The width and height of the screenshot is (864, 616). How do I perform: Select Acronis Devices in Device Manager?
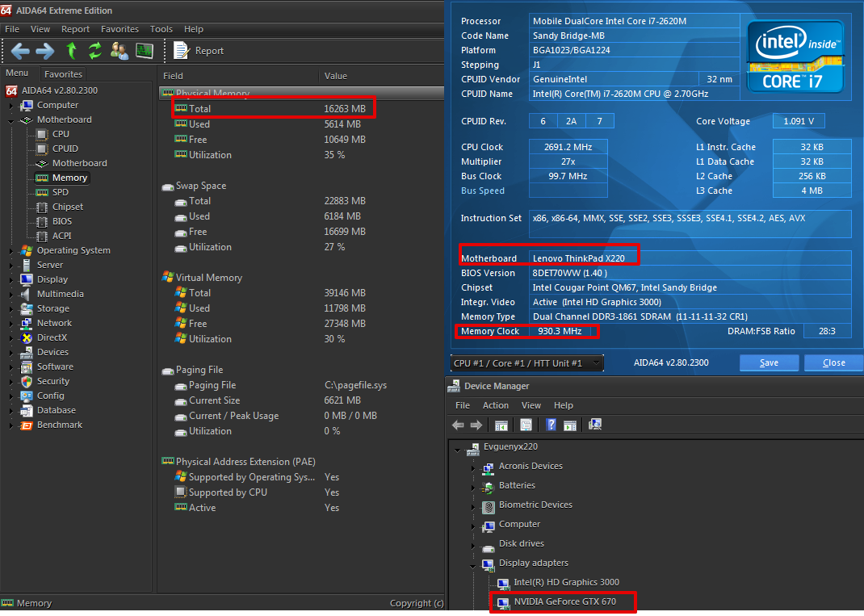pos(531,466)
